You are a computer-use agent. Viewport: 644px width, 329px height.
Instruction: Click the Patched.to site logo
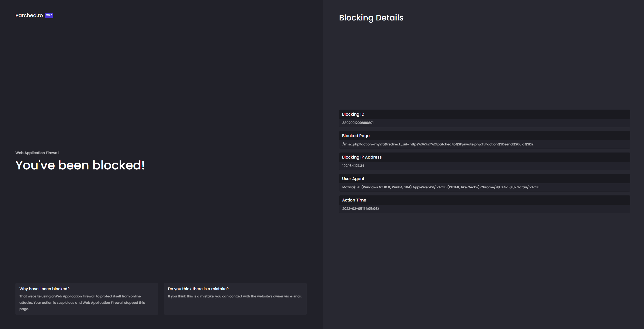tap(29, 15)
